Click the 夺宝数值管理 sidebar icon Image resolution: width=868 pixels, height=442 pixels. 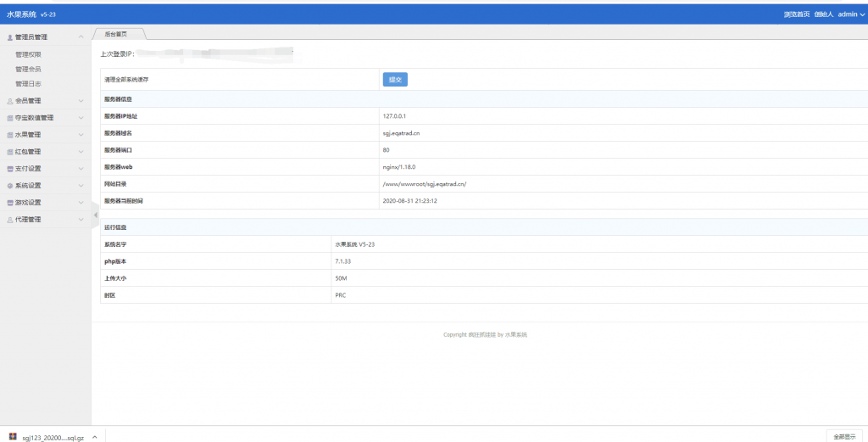(10, 118)
